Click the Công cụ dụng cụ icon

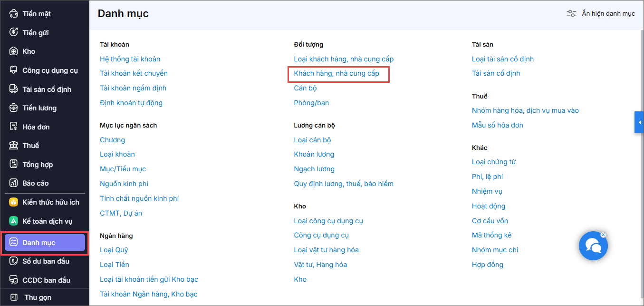tap(14, 70)
